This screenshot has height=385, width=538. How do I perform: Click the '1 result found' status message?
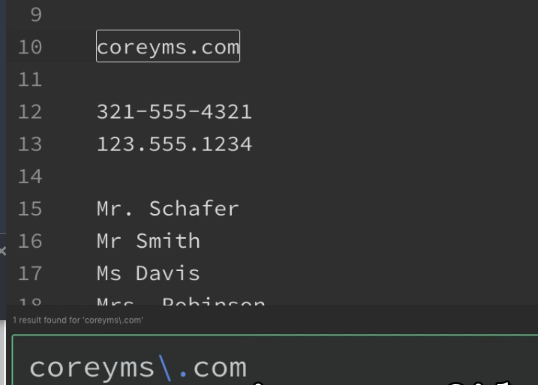[78, 320]
